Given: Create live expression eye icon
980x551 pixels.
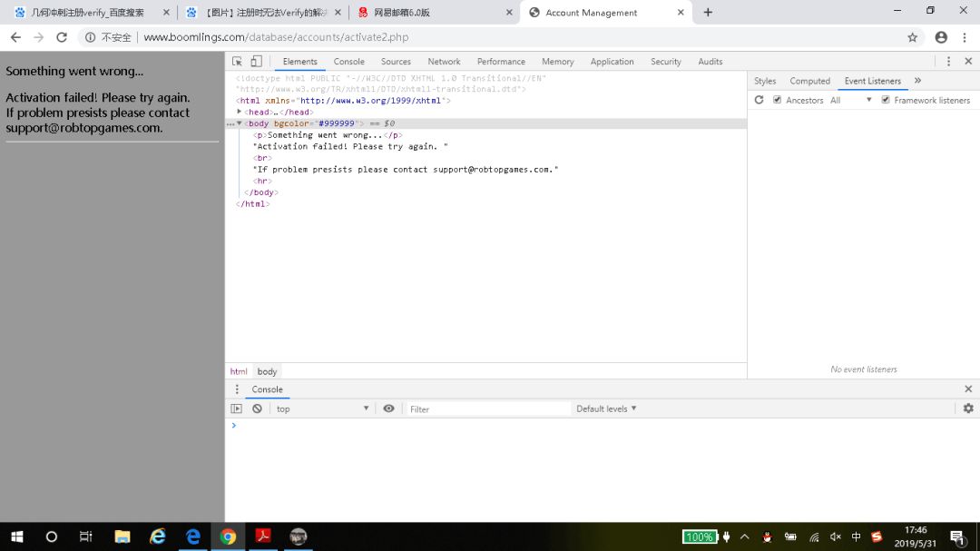Looking at the screenshot, I should tap(388, 408).
